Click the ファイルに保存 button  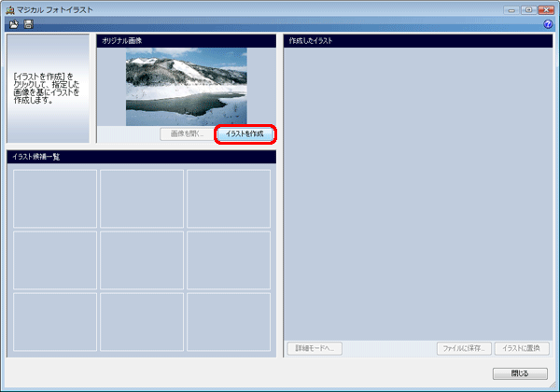463,348
